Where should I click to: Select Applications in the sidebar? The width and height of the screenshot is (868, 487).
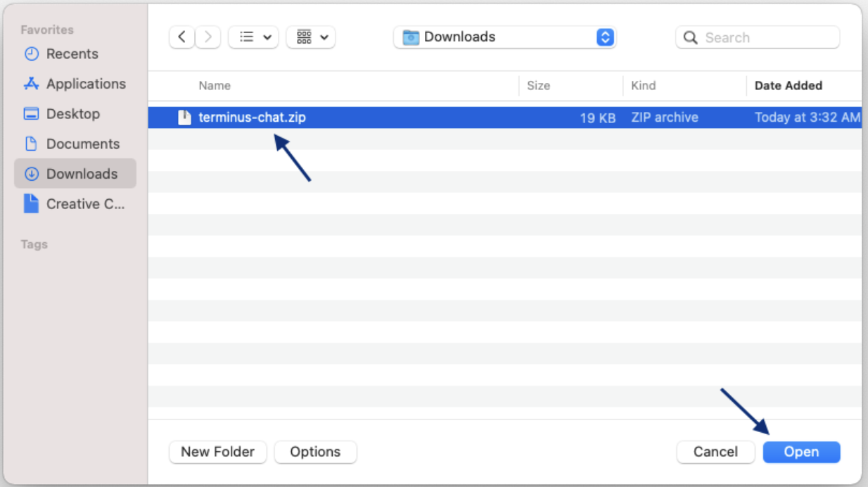[x=75, y=84]
